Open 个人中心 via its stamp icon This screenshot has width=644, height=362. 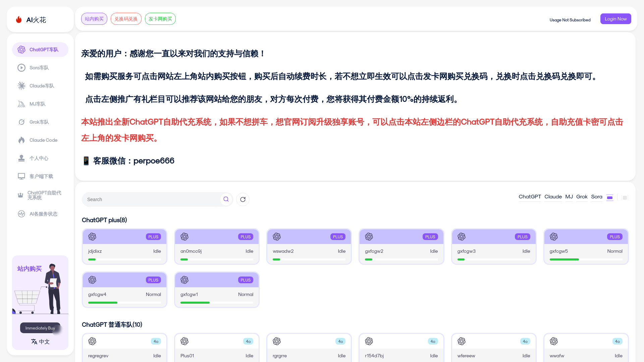tap(21, 158)
